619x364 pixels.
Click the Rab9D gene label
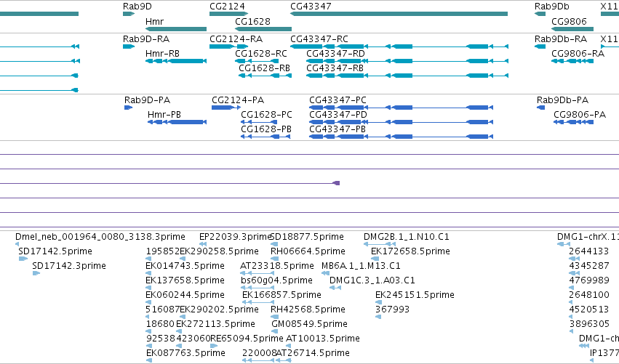click(137, 7)
